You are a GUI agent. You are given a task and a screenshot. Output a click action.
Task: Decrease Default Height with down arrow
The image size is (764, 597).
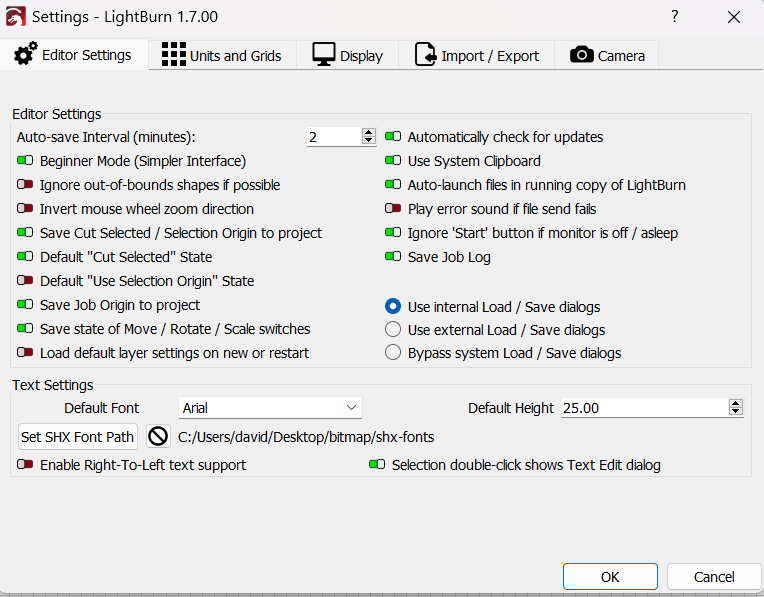736,412
